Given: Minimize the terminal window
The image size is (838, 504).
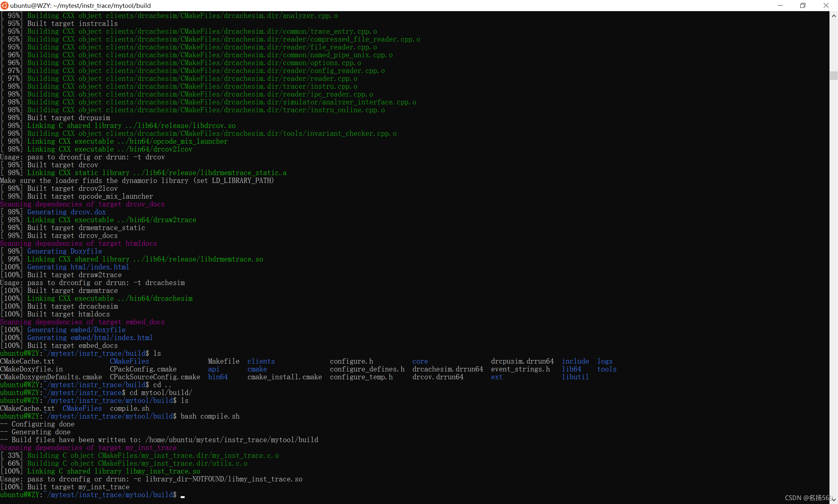Looking at the screenshot, I should (x=780, y=6).
